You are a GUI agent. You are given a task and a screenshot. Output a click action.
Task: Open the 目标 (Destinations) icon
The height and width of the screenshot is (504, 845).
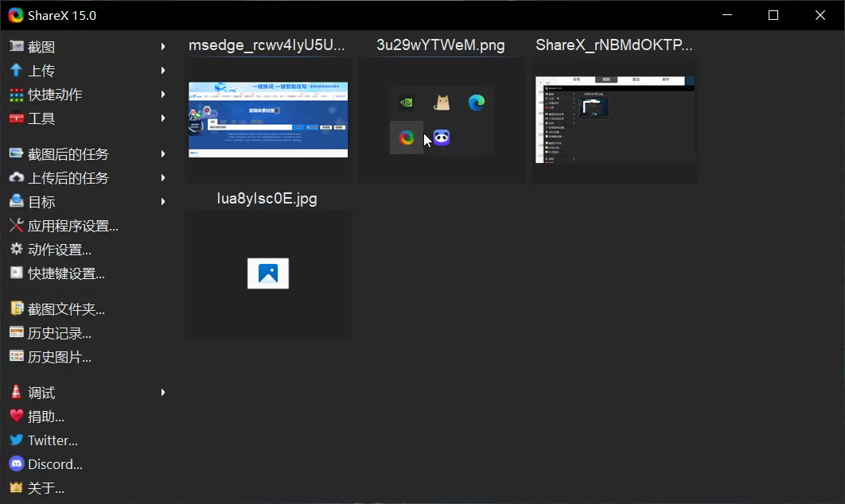click(x=17, y=202)
